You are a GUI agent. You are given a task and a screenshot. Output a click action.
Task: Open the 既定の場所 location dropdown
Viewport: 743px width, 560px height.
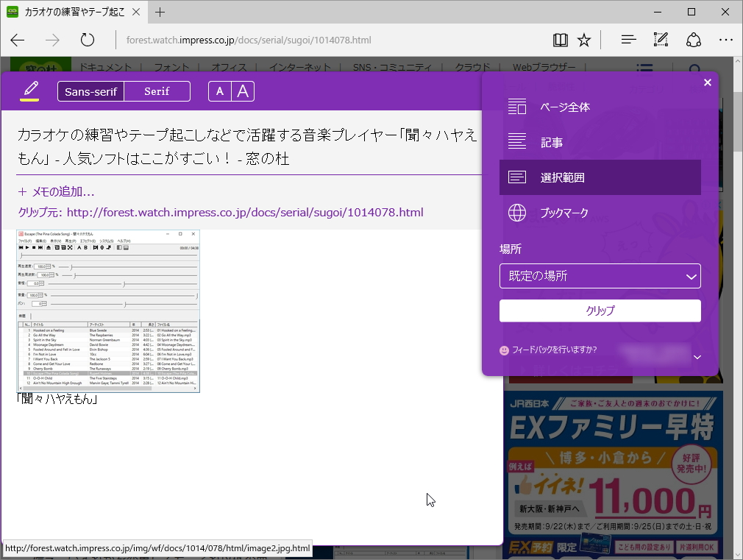pos(600,277)
